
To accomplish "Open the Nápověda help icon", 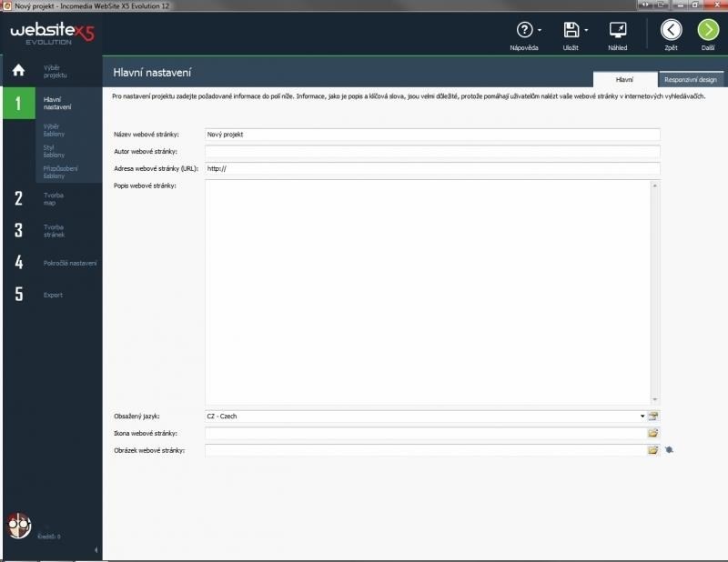I will [524, 30].
